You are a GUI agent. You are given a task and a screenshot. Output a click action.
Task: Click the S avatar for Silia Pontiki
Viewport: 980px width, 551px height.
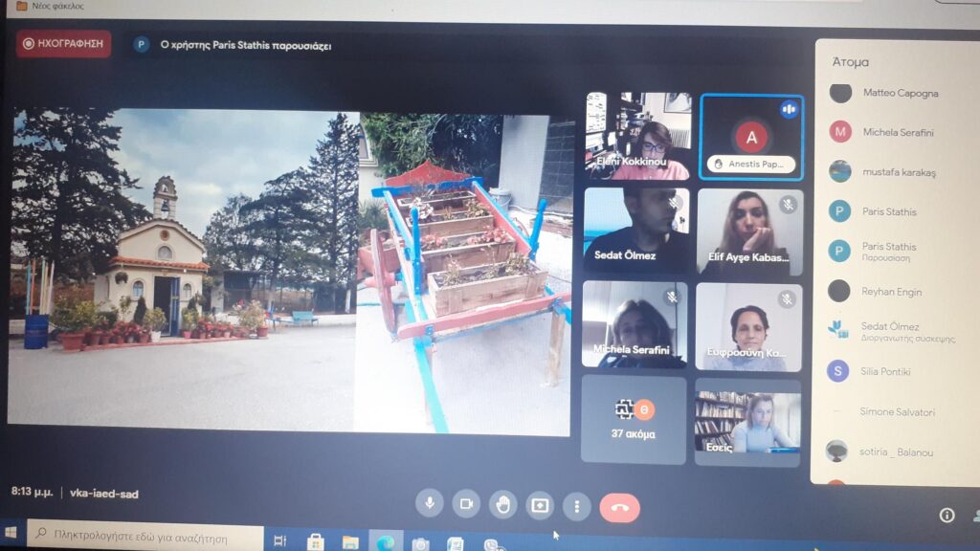837,371
